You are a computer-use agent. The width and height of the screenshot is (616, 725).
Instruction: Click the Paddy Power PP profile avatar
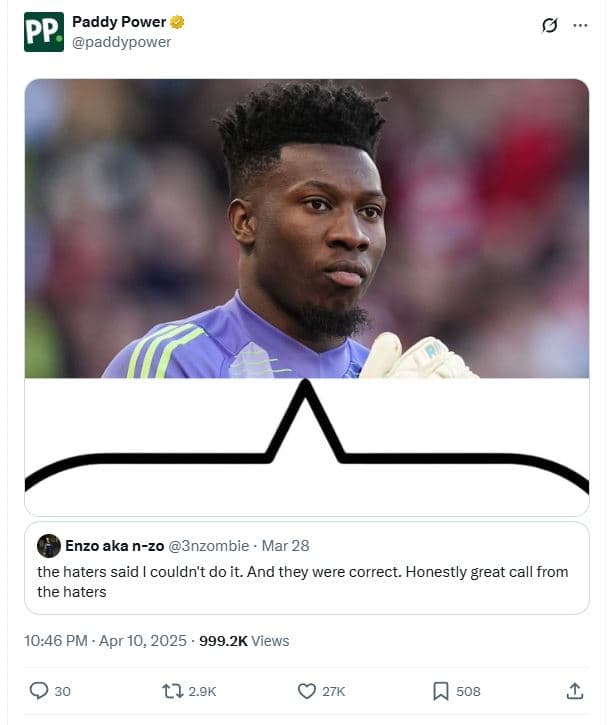pos(44,32)
